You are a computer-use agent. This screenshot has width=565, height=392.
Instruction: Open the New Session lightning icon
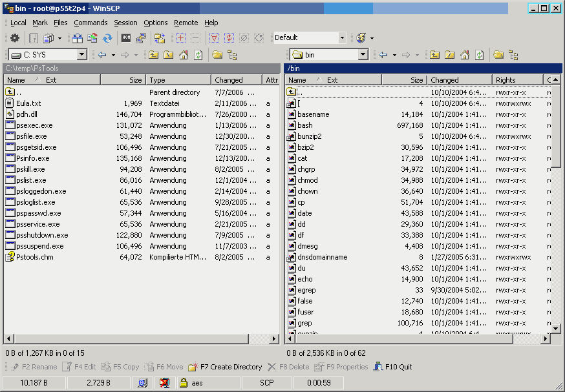(x=361, y=38)
